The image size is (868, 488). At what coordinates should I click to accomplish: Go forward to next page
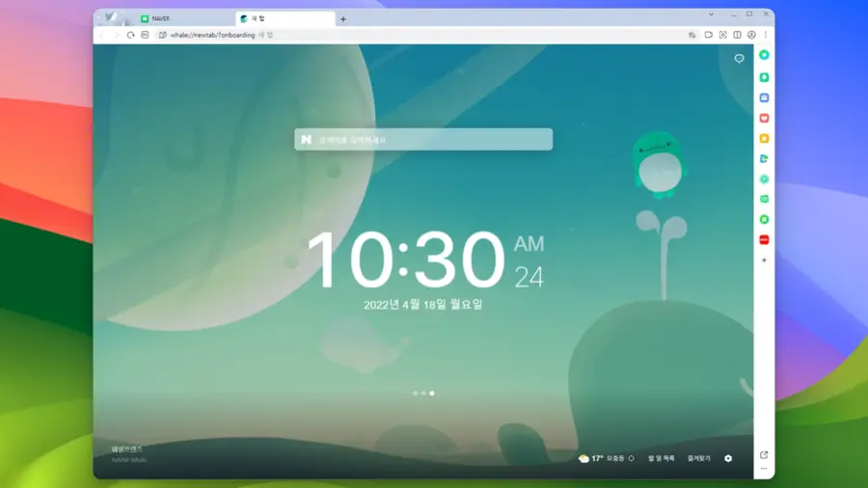coord(117,35)
